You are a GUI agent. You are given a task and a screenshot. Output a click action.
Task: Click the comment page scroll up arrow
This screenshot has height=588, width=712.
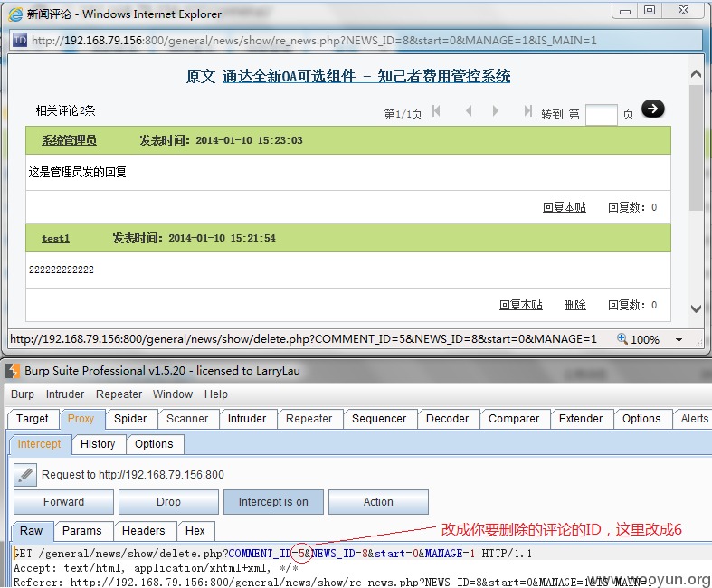696,73
